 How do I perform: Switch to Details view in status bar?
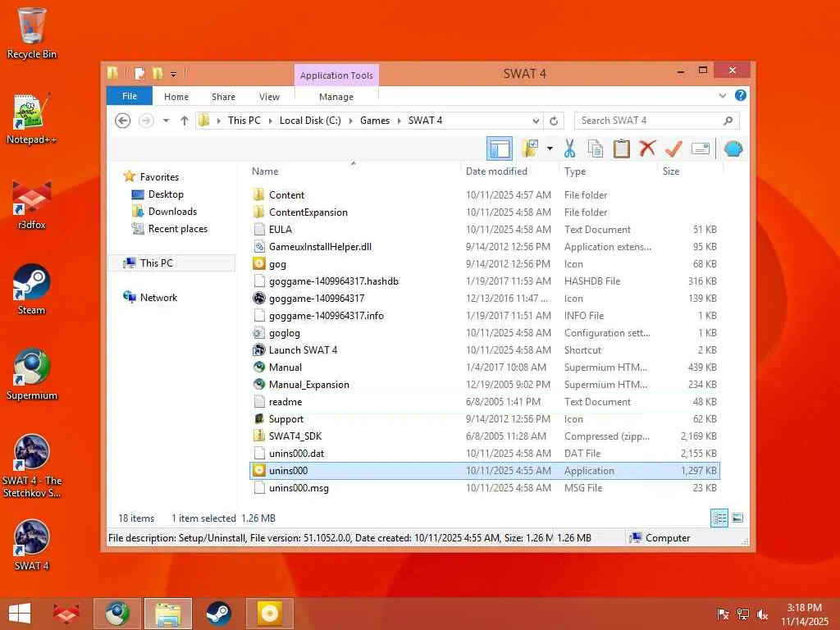[719, 518]
